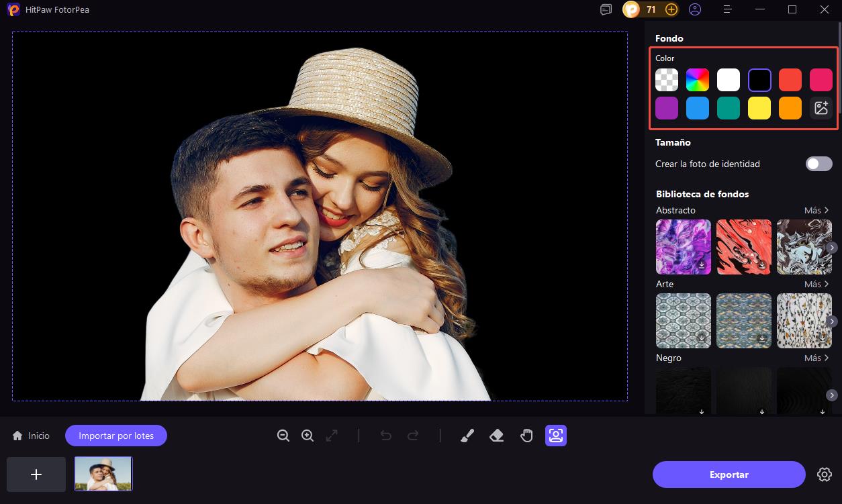Select the eraser tool
Image resolution: width=842 pixels, height=504 pixels.
[x=497, y=436]
